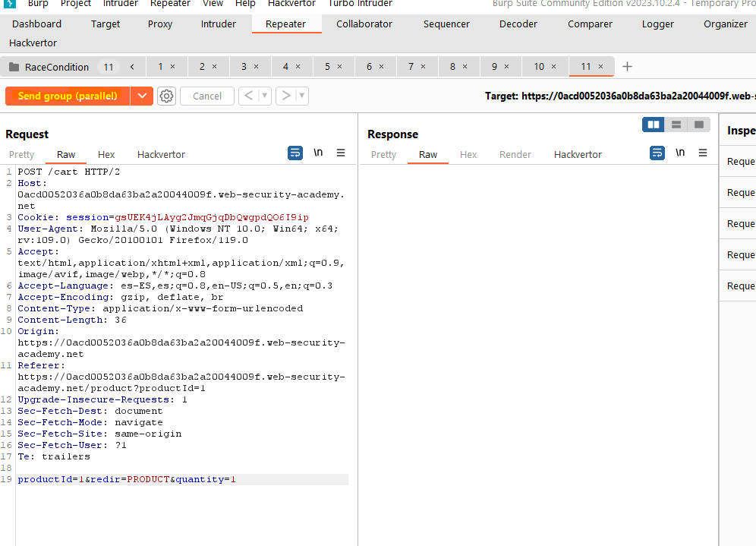Image resolution: width=756 pixels, height=546 pixels.
Task: Open send mode dropdown arrow
Action: [142, 96]
